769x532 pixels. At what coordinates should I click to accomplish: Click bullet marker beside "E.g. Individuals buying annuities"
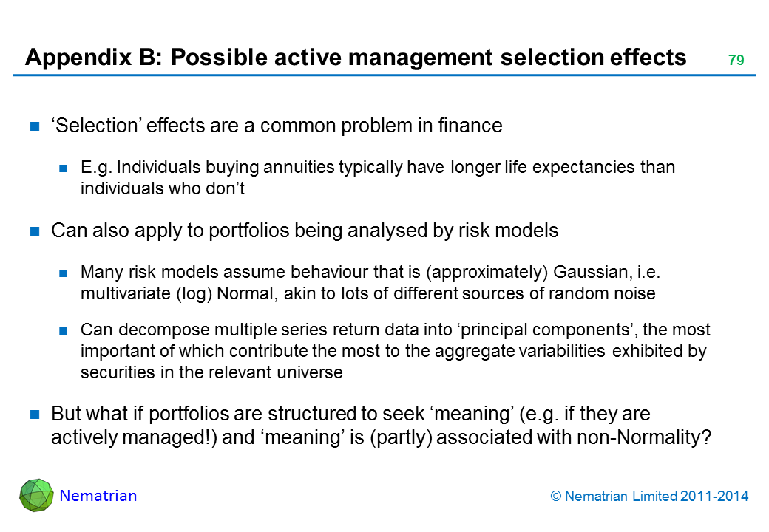tap(64, 168)
